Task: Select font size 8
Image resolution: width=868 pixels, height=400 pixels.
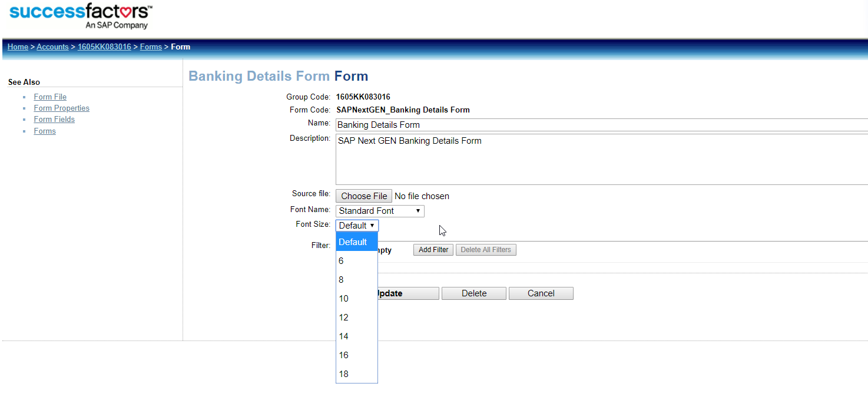Action: pyautogui.click(x=357, y=280)
